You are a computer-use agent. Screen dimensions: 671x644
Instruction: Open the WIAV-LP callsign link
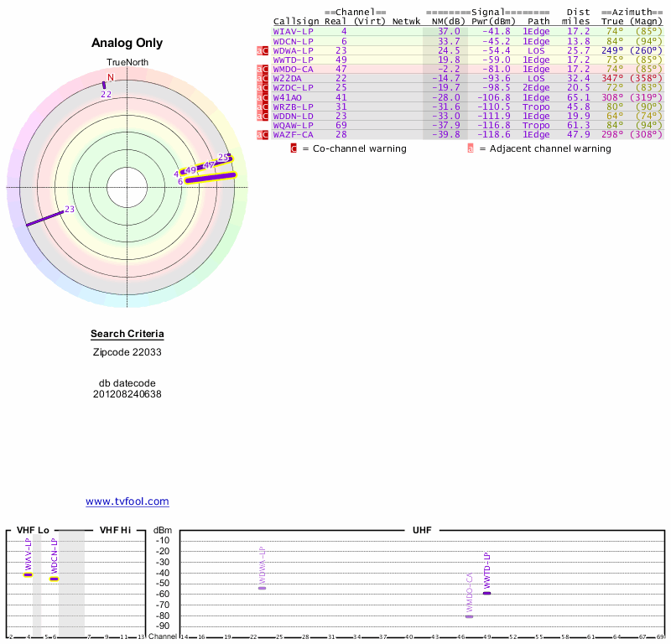coord(293,31)
